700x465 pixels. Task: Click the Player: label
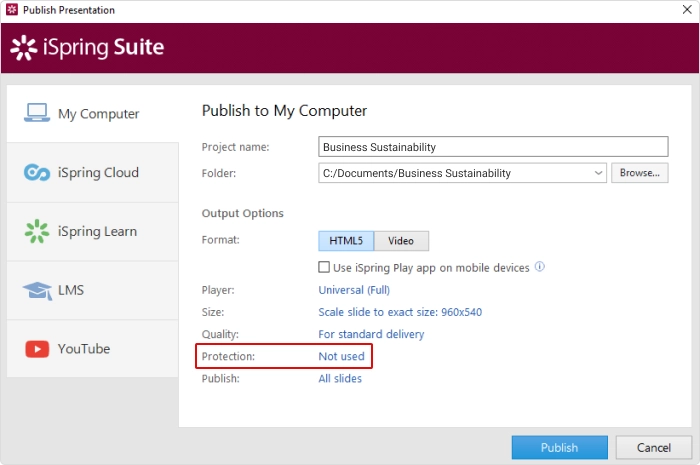[218, 290]
